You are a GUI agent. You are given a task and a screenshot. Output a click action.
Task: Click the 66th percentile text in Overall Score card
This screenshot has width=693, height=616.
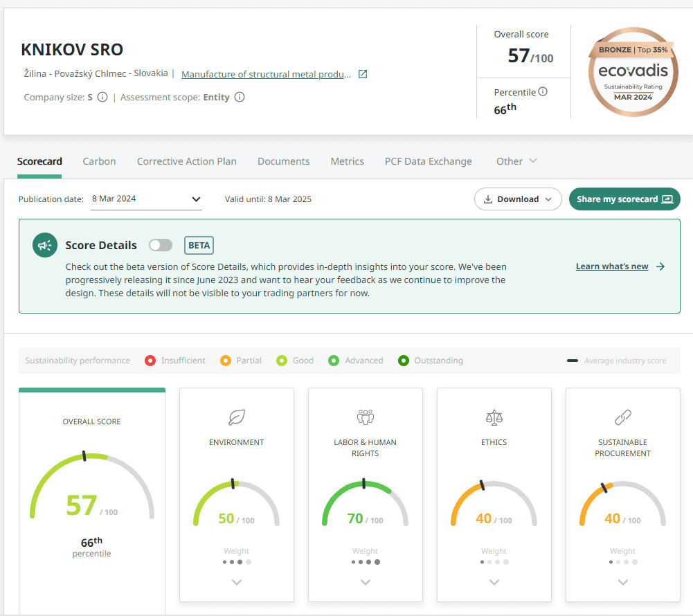point(91,547)
